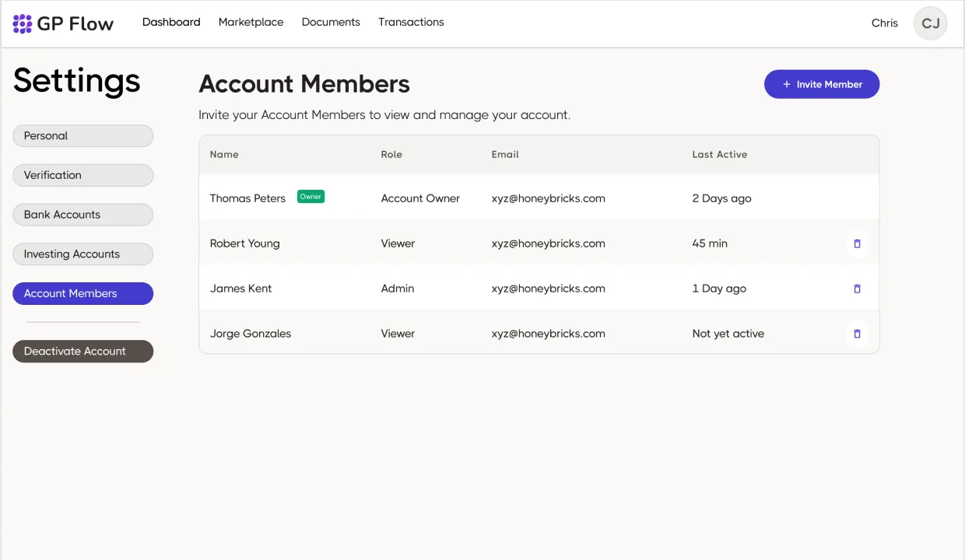Click the Settings heading
This screenshot has height=560, width=965.
(x=77, y=80)
